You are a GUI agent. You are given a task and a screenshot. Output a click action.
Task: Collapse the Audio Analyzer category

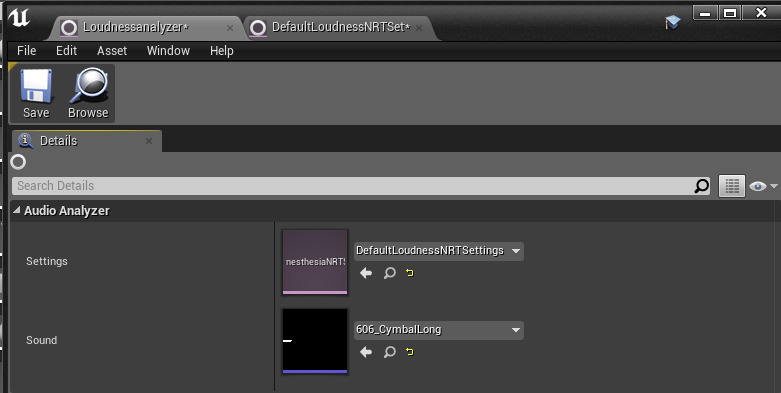[x=16, y=210]
